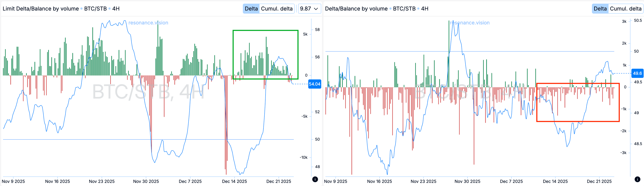Select Delta mode on the Limit Delta chart

251,9
